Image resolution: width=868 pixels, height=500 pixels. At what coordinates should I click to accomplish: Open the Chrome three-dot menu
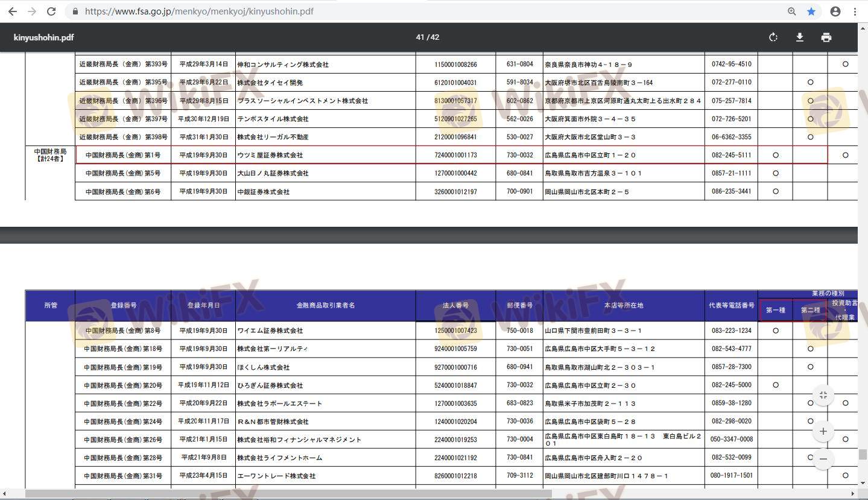point(855,11)
